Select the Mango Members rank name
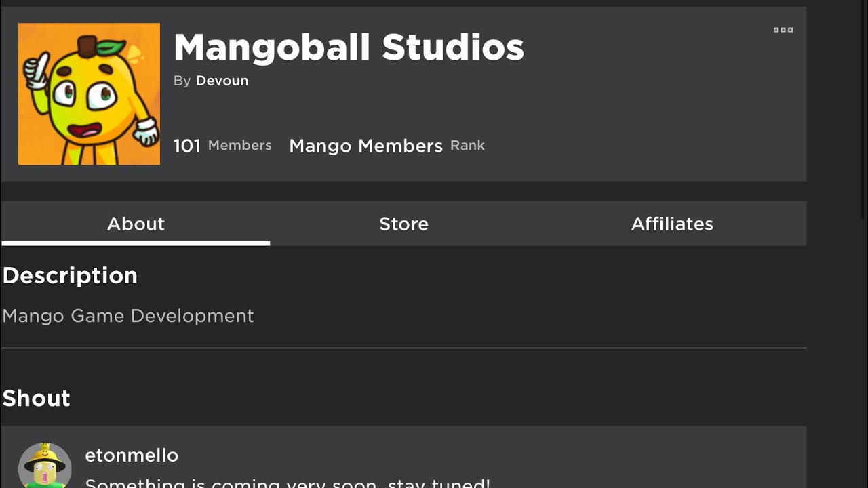Screen dimensions: 868x488 click(366, 146)
